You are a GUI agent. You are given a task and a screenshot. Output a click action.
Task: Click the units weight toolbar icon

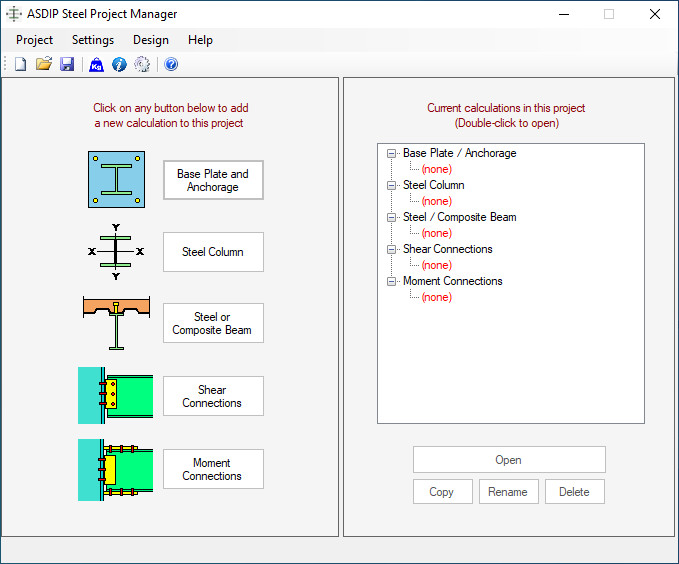(x=96, y=65)
